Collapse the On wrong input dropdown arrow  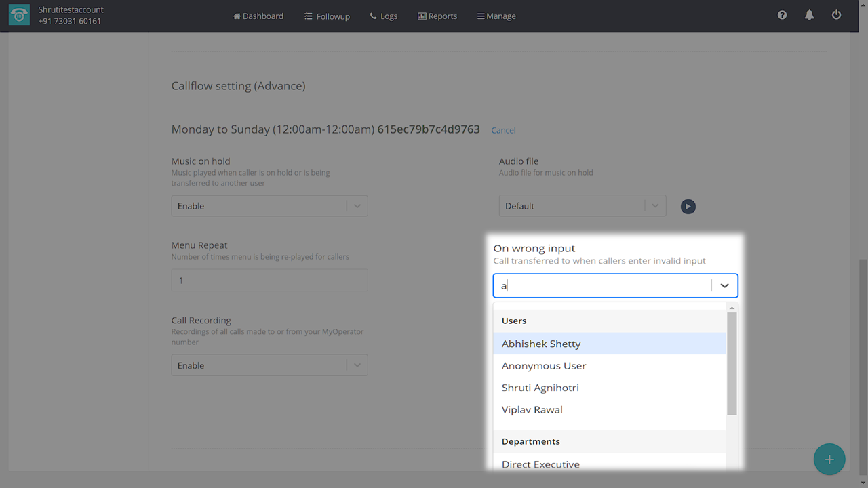724,286
